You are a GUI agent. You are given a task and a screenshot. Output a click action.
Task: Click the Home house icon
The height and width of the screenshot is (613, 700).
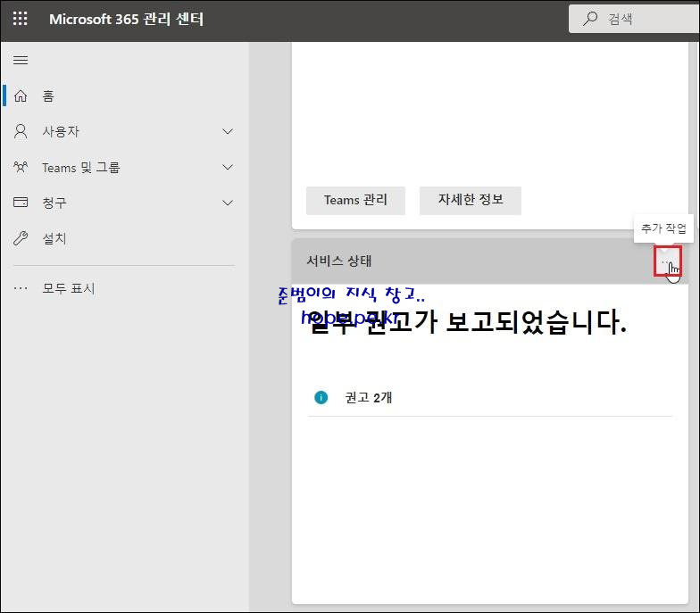[x=21, y=96]
